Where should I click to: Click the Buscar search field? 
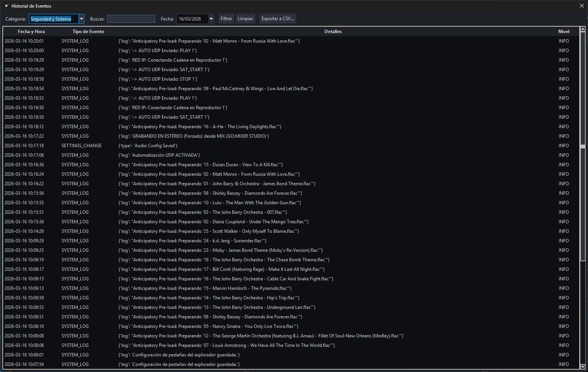click(x=131, y=19)
